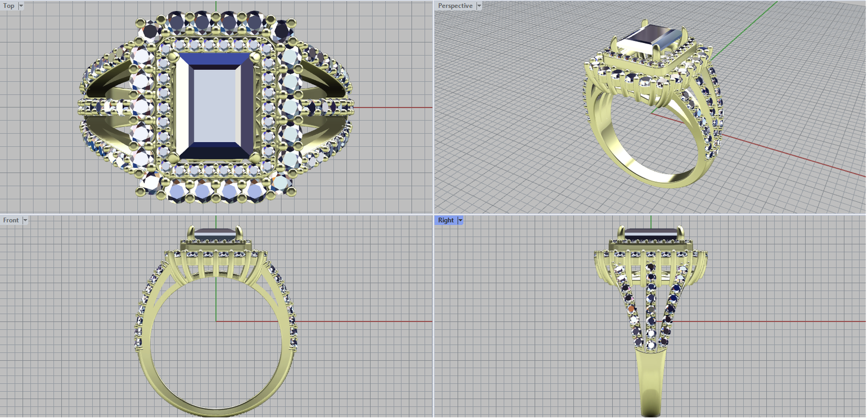Screen dimensions: 868x419
Task: Open the Front viewport dropdown arrow
Action: [25, 220]
